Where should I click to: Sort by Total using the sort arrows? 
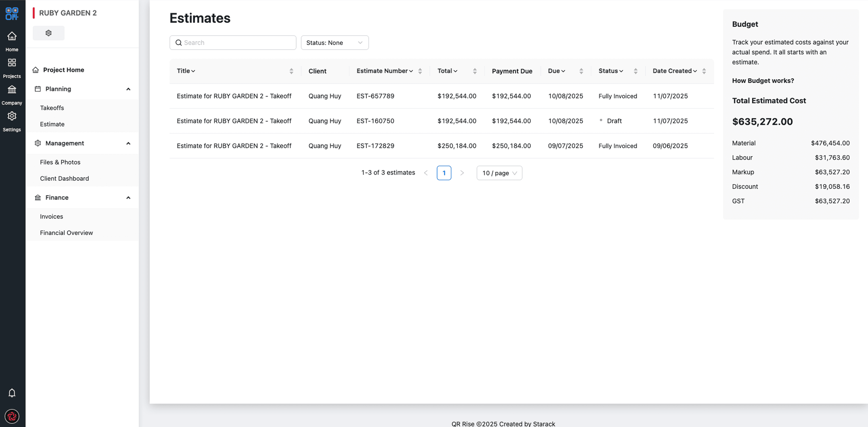474,71
